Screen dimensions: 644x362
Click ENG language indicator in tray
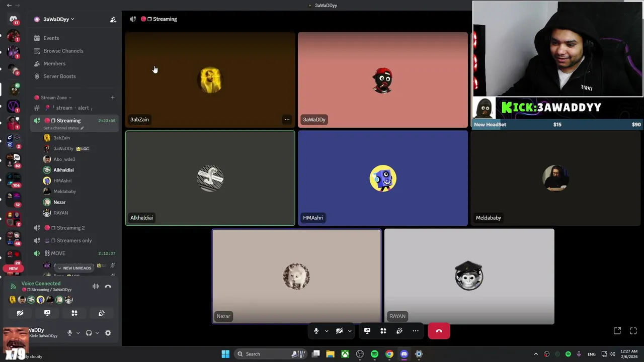tap(592, 354)
